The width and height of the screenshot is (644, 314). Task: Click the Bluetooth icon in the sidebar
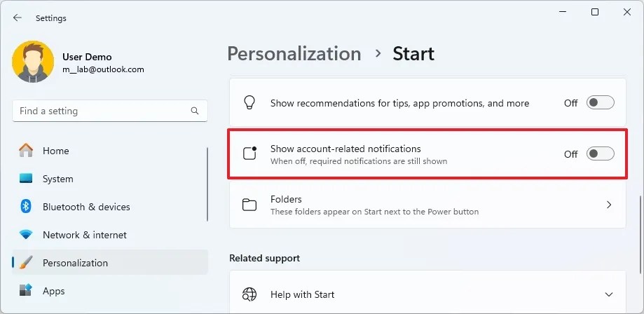coord(26,207)
